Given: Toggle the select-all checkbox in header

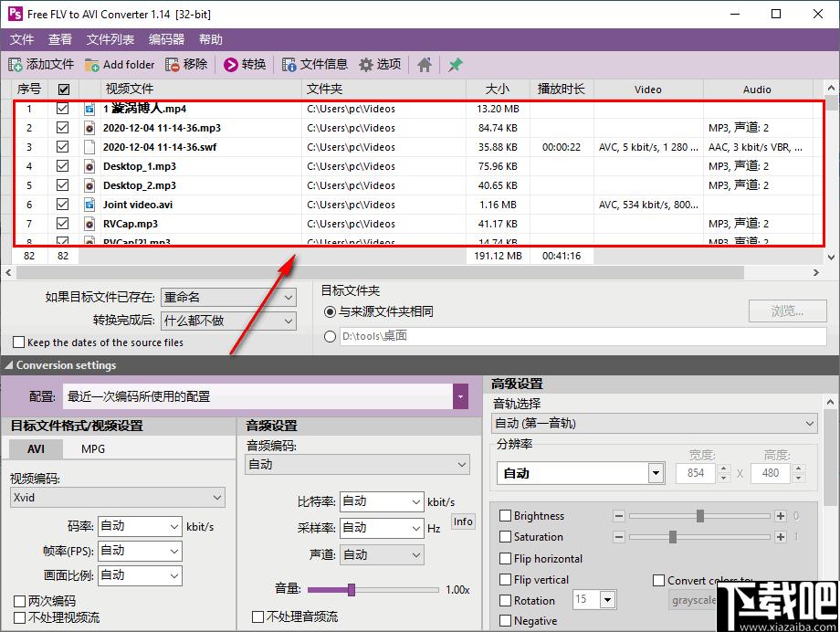Looking at the screenshot, I should [x=63, y=89].
